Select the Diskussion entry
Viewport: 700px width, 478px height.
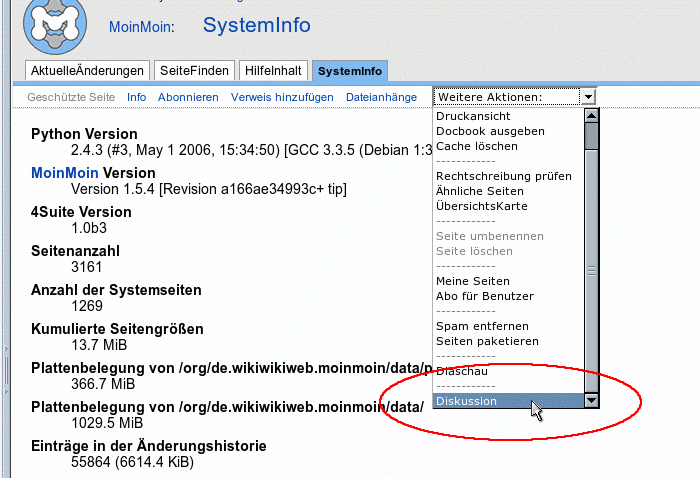pyautogui.click(x=466, y=401)
